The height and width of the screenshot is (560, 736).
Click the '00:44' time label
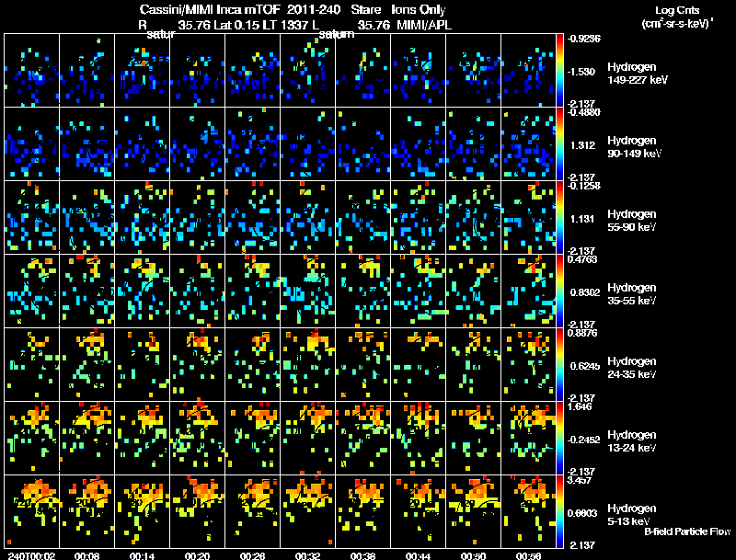419,555
